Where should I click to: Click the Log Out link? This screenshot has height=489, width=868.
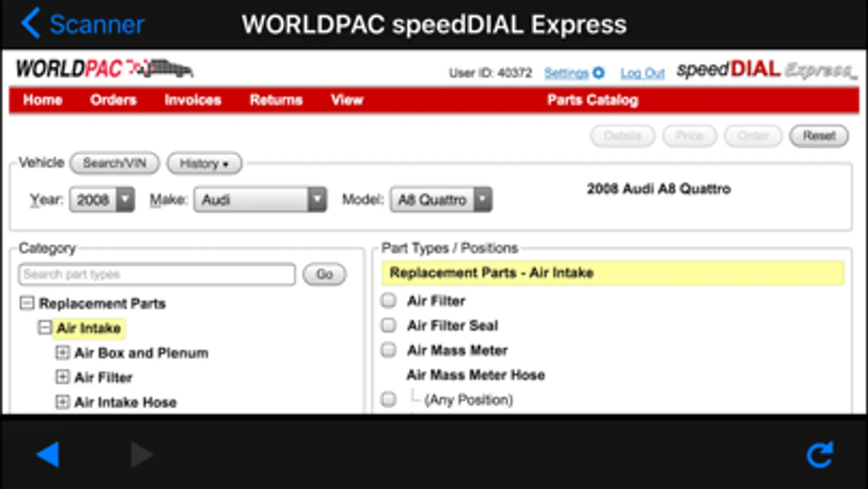tap(643, 73)
